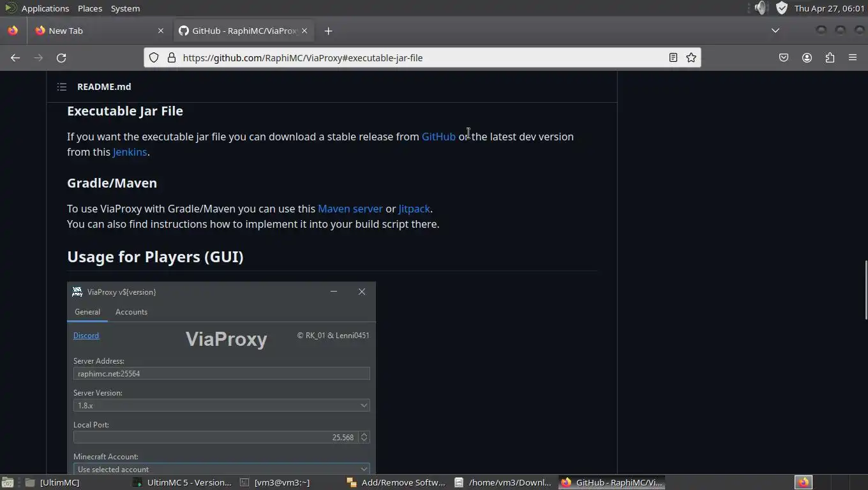
Task: Open UltimMC taskbar window
Action: [x=52, y=482]
